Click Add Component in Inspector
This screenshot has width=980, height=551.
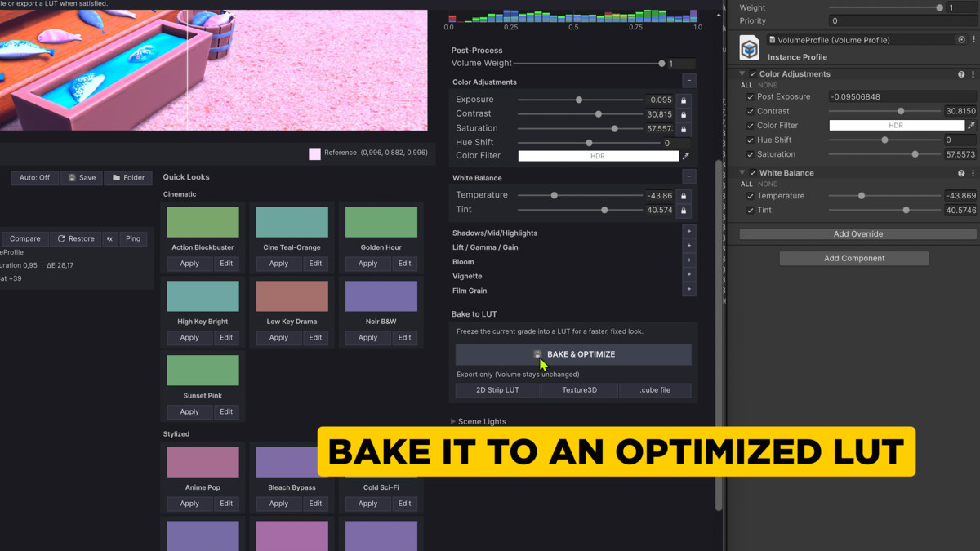coord(853,258)
